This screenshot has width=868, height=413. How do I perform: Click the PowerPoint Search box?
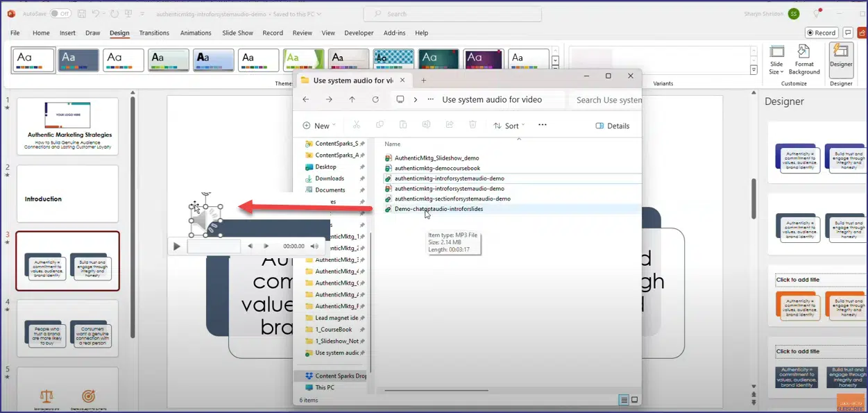452,14
